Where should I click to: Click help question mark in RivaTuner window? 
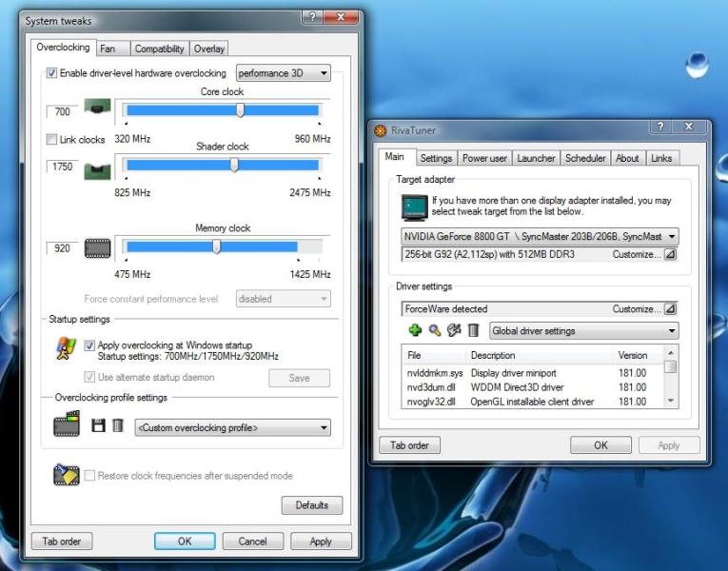[660, 127]
